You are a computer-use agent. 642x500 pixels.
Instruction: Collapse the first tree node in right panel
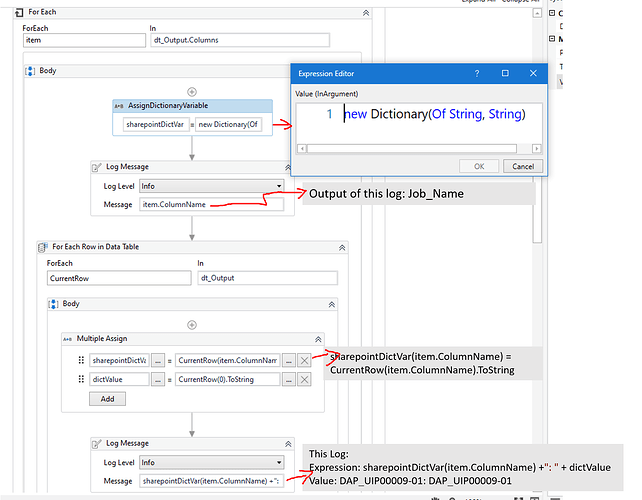552,13
